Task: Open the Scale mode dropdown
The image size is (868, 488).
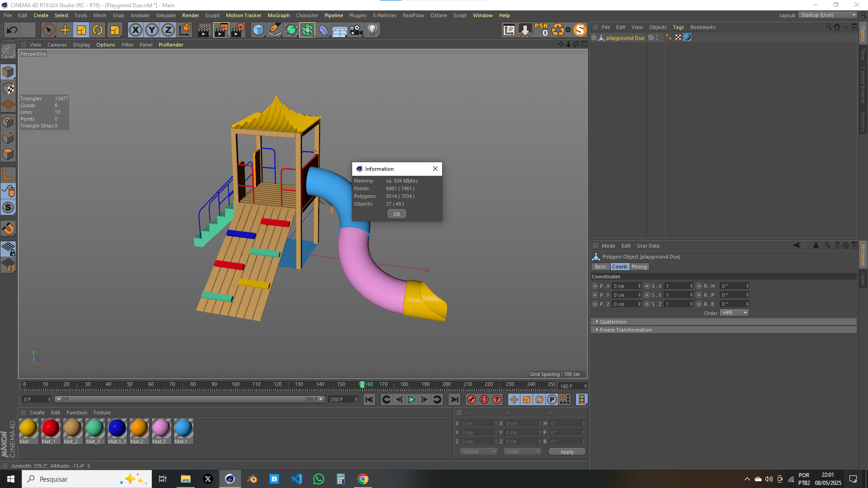Action: [523, 451]
